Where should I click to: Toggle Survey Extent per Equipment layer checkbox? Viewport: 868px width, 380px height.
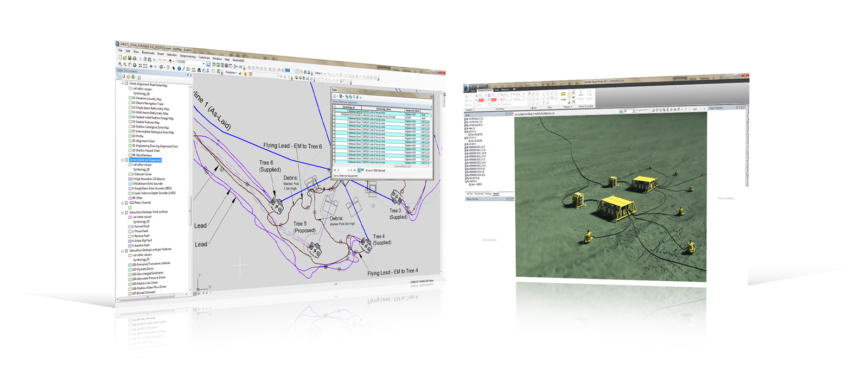click(126, 160)
